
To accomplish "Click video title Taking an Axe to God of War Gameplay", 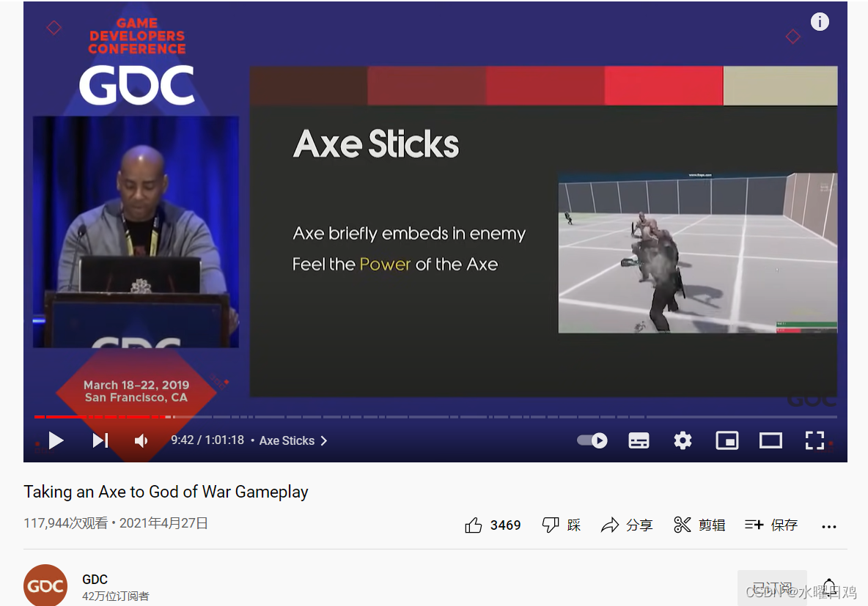I will (x=166, y=492).
